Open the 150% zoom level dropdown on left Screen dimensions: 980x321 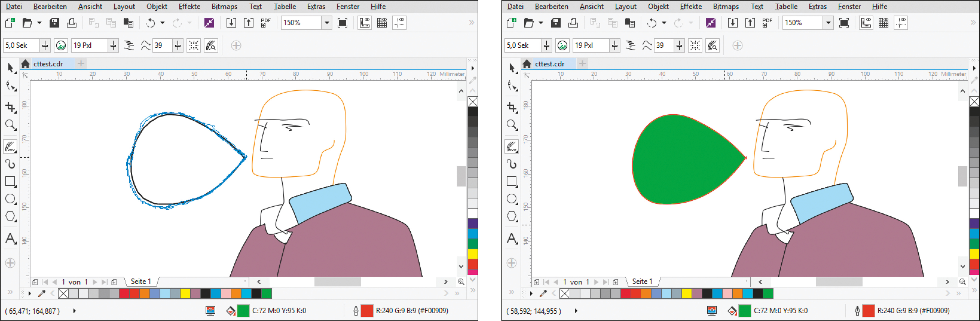tap(326, 23)
